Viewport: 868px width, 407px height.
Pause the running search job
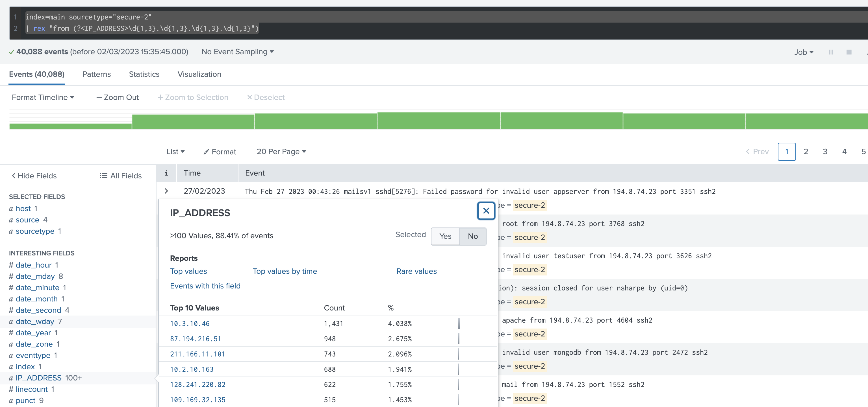point(831,52)
